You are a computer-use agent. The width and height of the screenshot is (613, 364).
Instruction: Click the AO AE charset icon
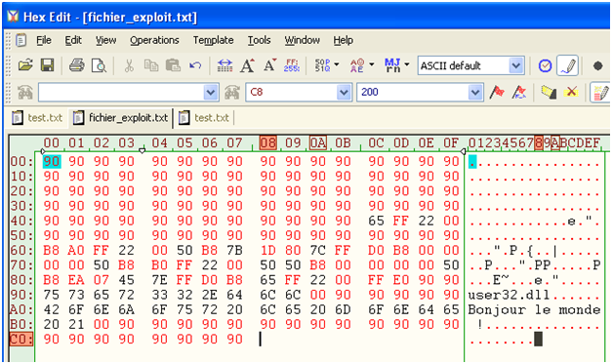(357, 65)
